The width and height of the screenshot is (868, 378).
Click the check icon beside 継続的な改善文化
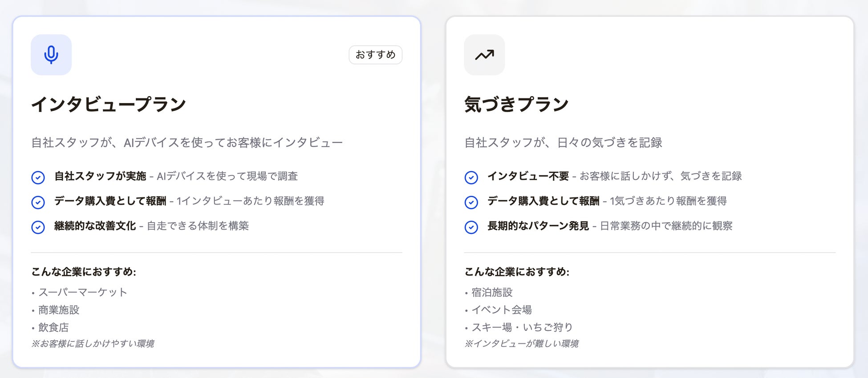coord(38,227)
